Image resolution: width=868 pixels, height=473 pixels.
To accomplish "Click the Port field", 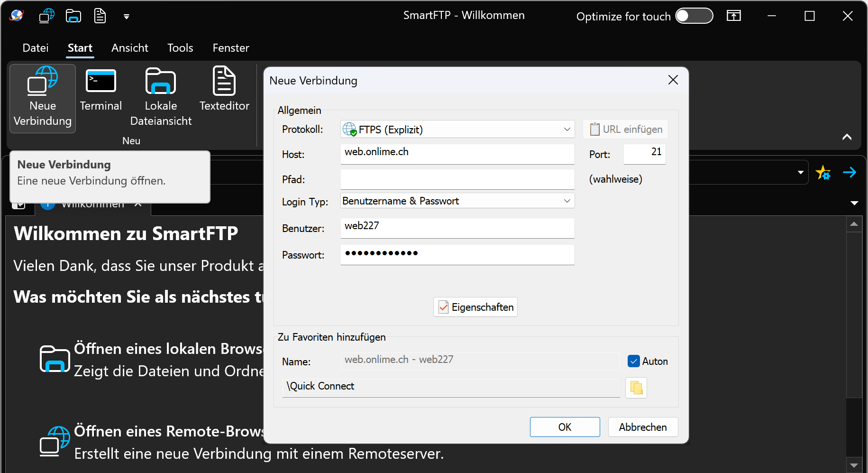I will click(645, 154).
